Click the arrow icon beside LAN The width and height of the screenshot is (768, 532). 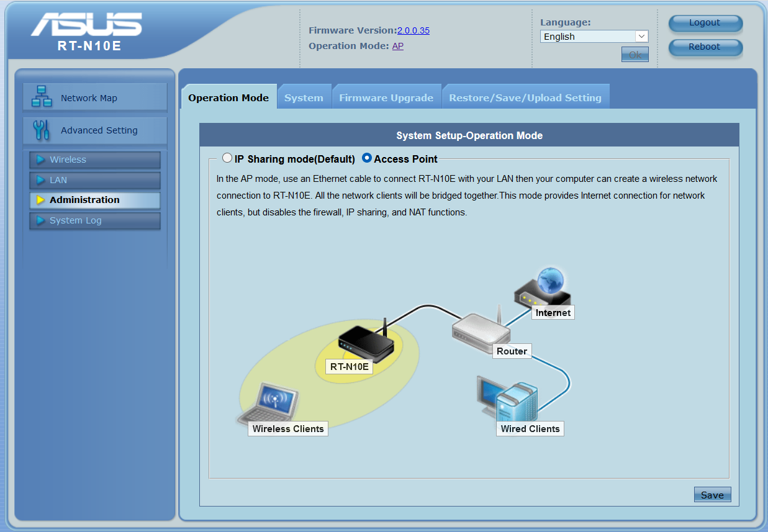click(41, 180)
